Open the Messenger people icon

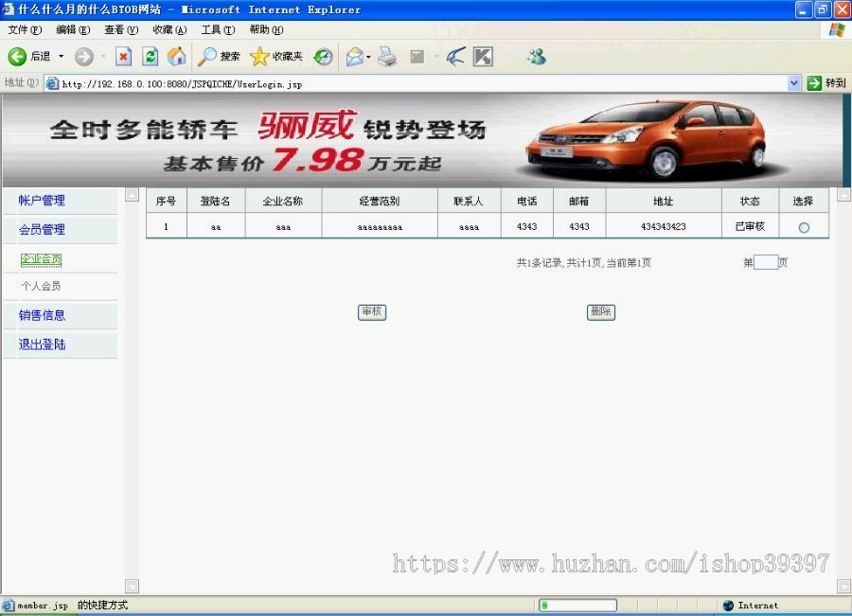[x=537, y=57]
